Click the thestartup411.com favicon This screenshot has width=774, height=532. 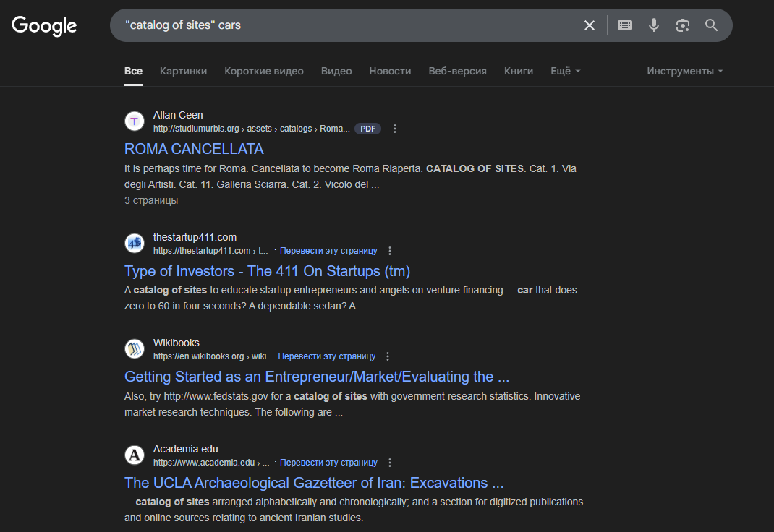135,243
